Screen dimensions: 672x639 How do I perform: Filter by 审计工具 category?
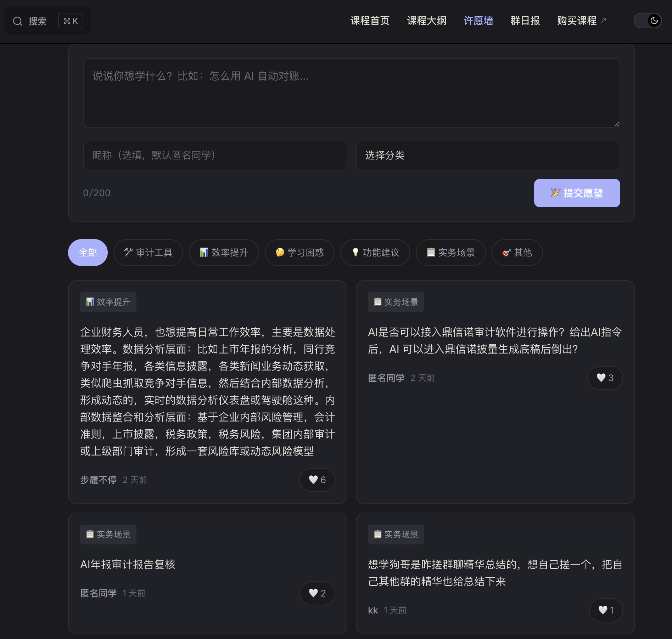tap(148, 253)
